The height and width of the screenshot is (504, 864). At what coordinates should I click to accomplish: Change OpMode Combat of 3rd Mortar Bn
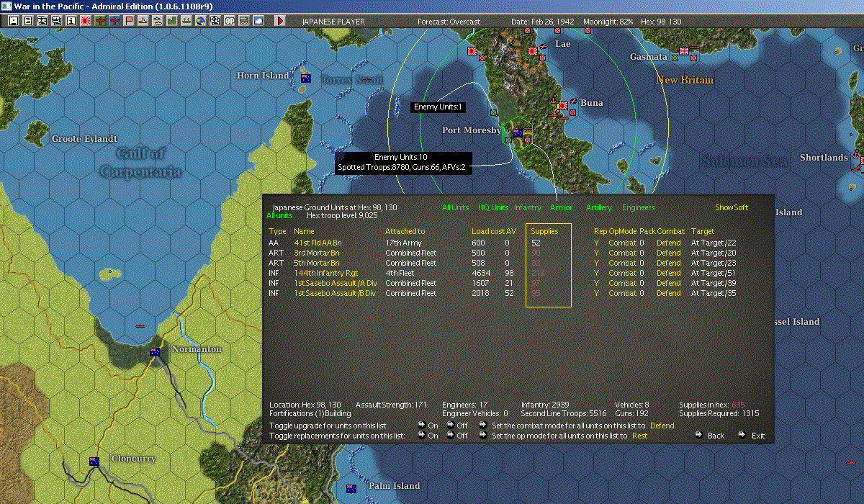pos(623,253)
